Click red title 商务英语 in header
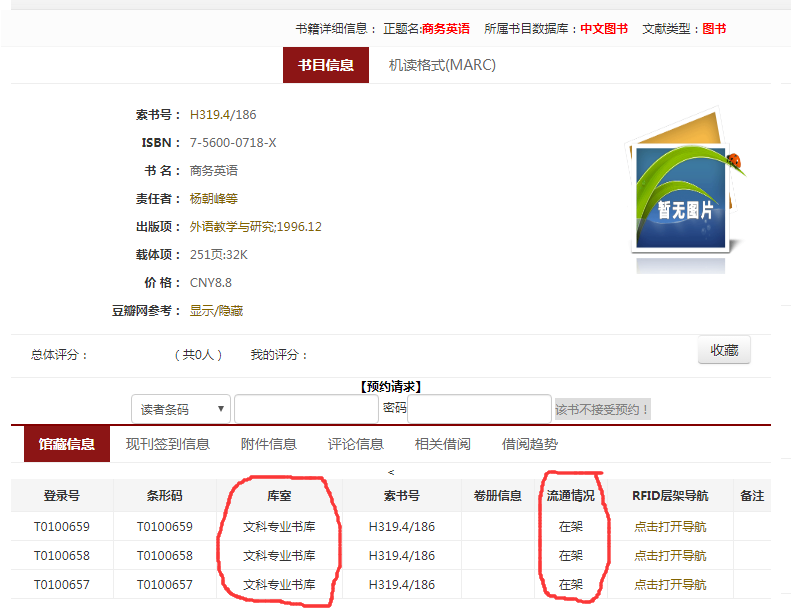Screen dimensions: 791x611 pyautogui.click(x=446, y=29)
